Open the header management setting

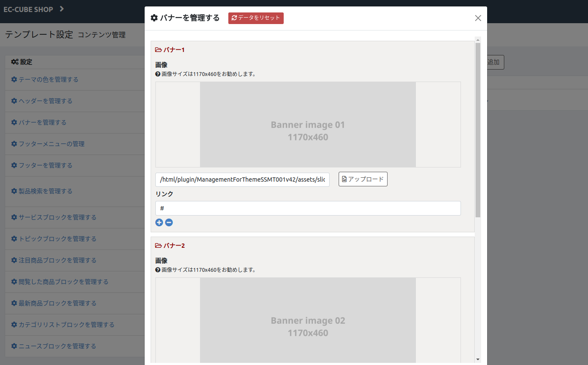click(x=45, y=101)
